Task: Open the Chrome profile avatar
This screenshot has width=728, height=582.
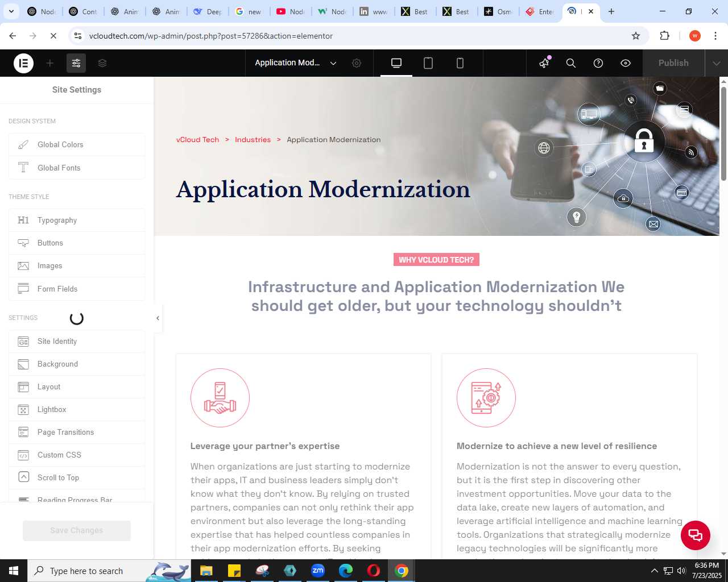Action: (x=694, y=36)
